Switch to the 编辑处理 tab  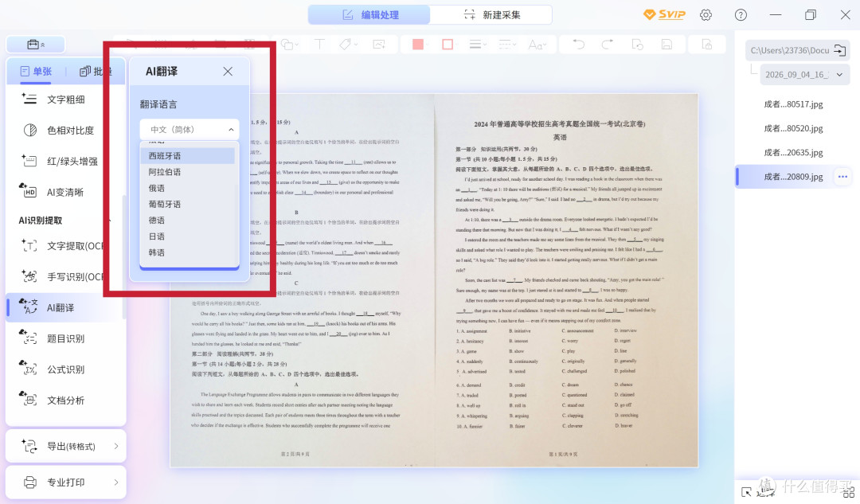[x=369, y=15]
